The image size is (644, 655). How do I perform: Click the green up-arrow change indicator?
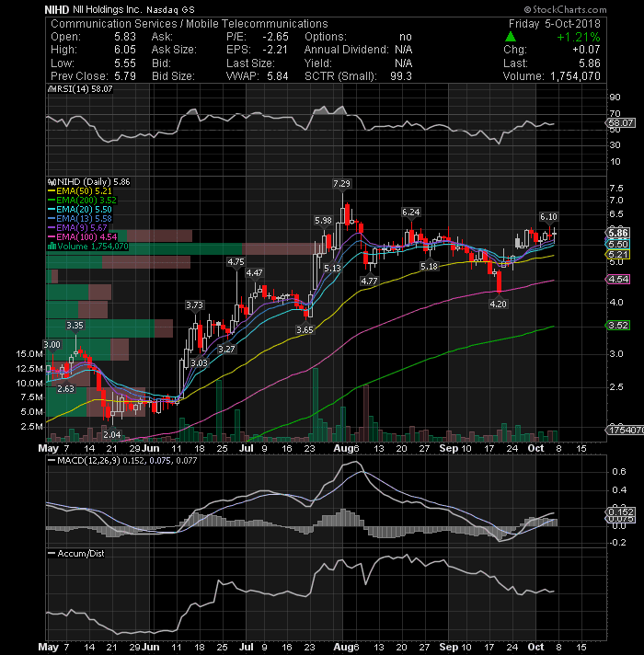pos(511,37)
